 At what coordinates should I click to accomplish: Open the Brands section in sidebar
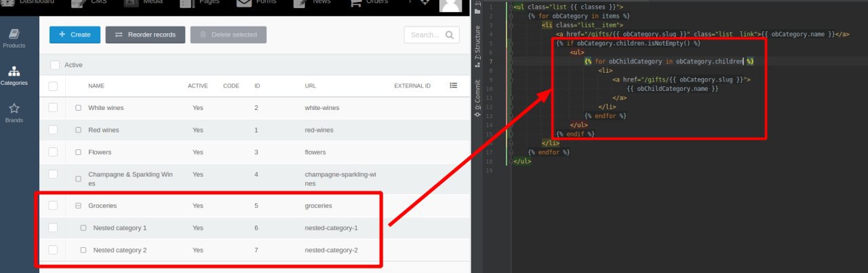coord(14,113)
